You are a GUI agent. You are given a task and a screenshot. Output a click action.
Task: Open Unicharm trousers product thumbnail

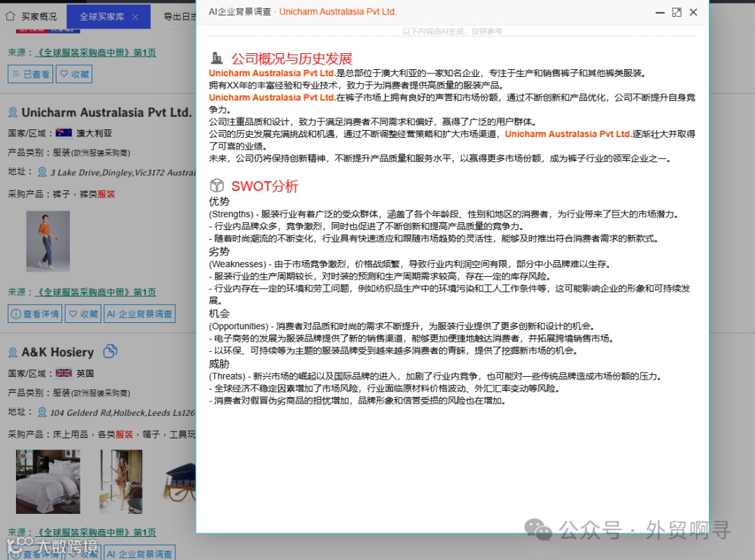[x=48, y=241]
